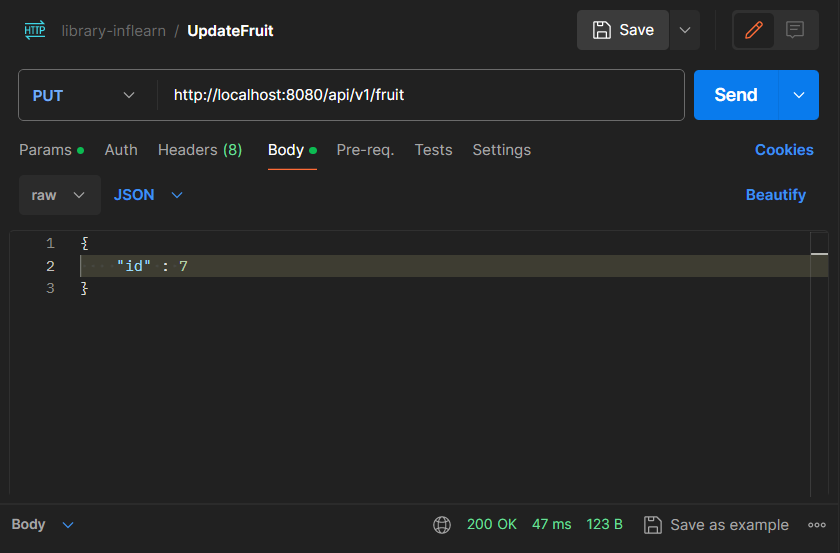The height and width of the screenshot is (553, 840).
Task: Click into the request URL field
Action: 421,95
